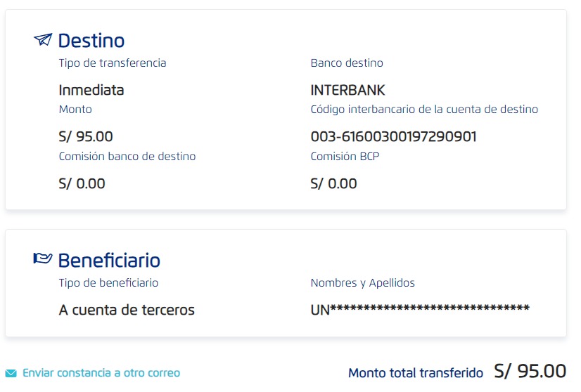581x392 pixels.
Task: Click the hand icon beside Beneficiario
Action: coord(43,259)
